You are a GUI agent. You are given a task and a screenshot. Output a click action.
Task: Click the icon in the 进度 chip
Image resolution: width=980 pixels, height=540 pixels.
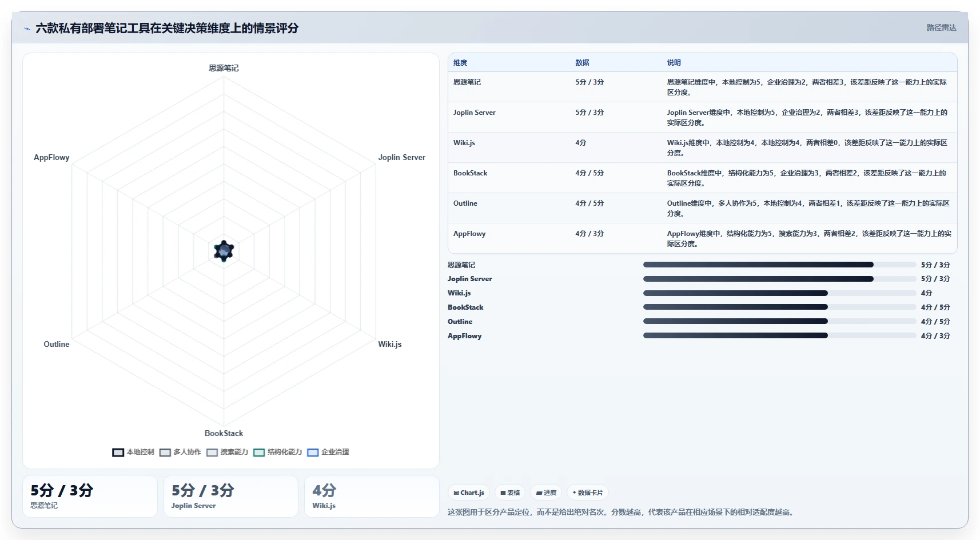(x=539, y=493)
